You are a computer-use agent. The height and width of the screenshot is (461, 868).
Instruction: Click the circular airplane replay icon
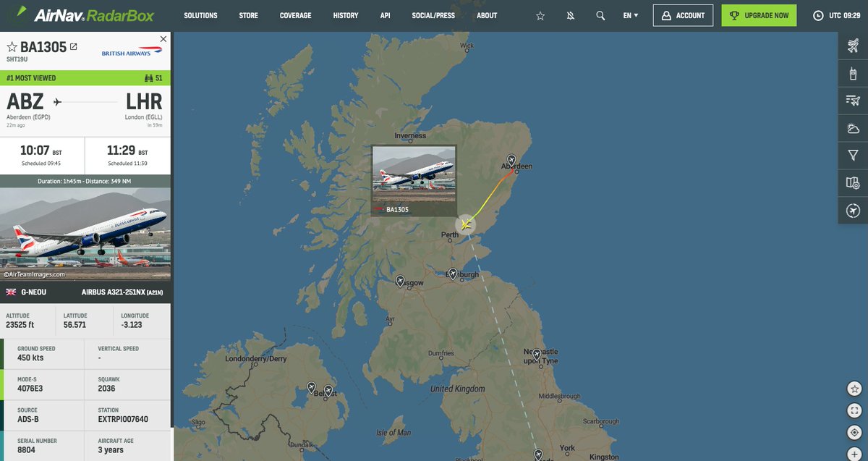(853, 211)
